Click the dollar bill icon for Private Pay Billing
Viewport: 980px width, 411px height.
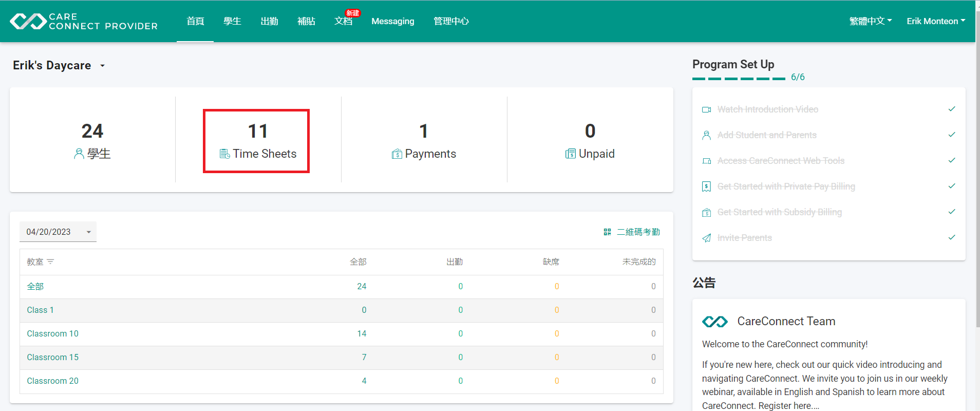(707, 186)
